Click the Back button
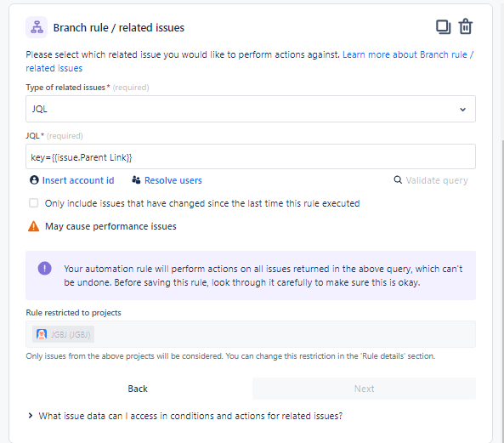 click(x=138, y=389)
